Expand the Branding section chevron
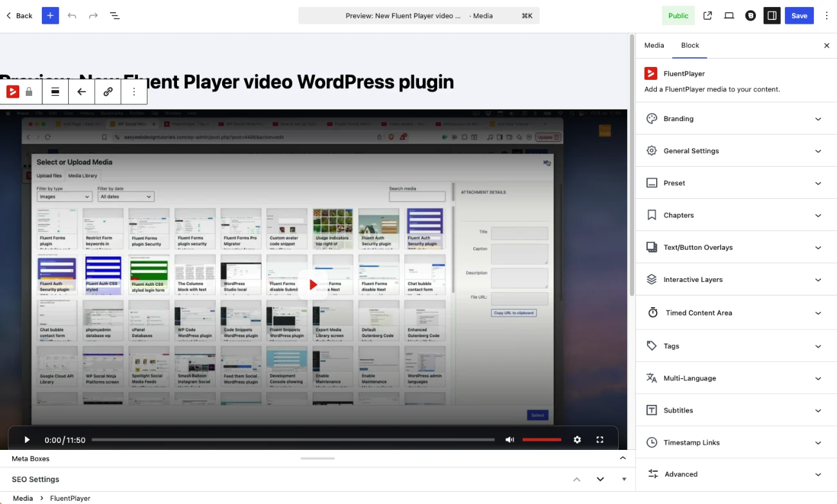Screen dimensions: 837x504 (x=818, y=119)
